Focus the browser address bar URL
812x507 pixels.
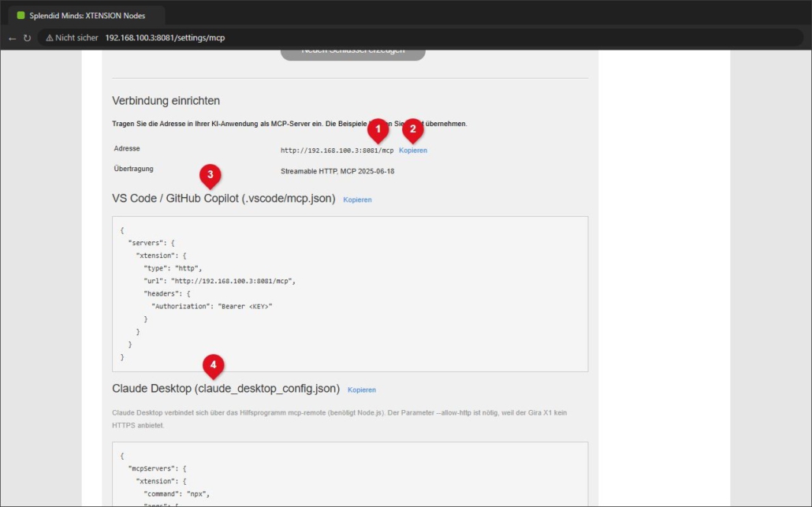coord(165,38)
